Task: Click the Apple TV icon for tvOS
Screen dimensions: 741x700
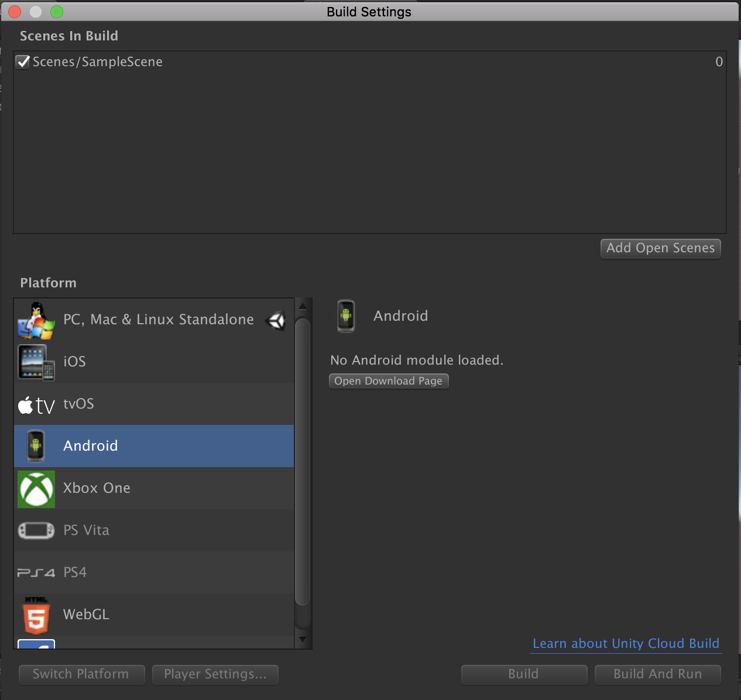Action: [36, 404]
